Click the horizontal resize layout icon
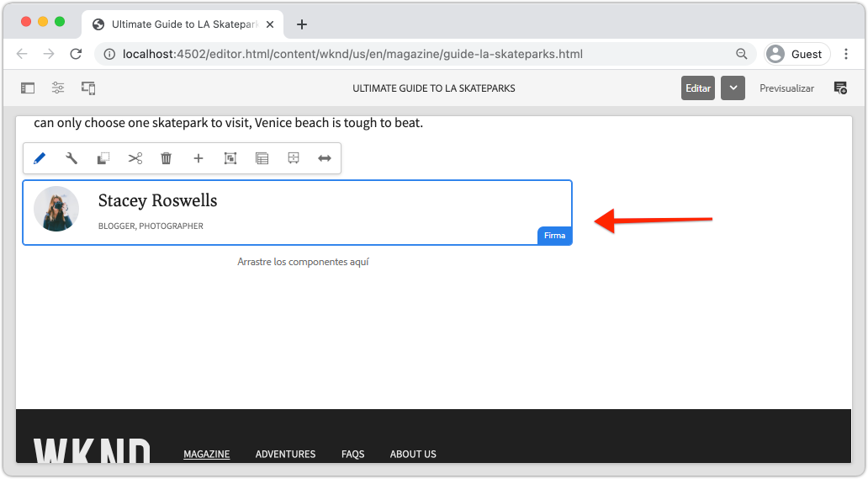 pyautogui.click(x=325, y=158)
